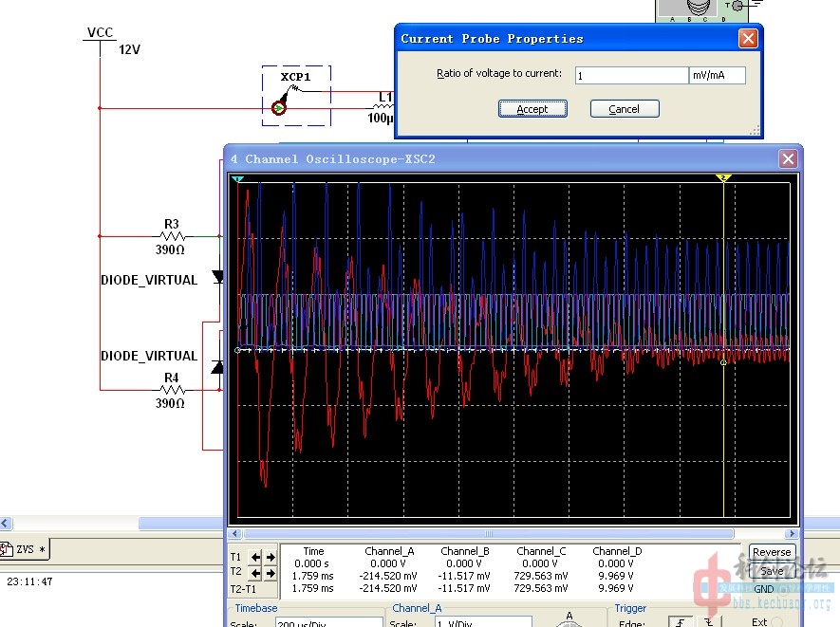The width and height of the screenshot is (840, 627).
Task: Click the Save button on oscilloscope
Action: pyautogui.click(x=772, y=571)
